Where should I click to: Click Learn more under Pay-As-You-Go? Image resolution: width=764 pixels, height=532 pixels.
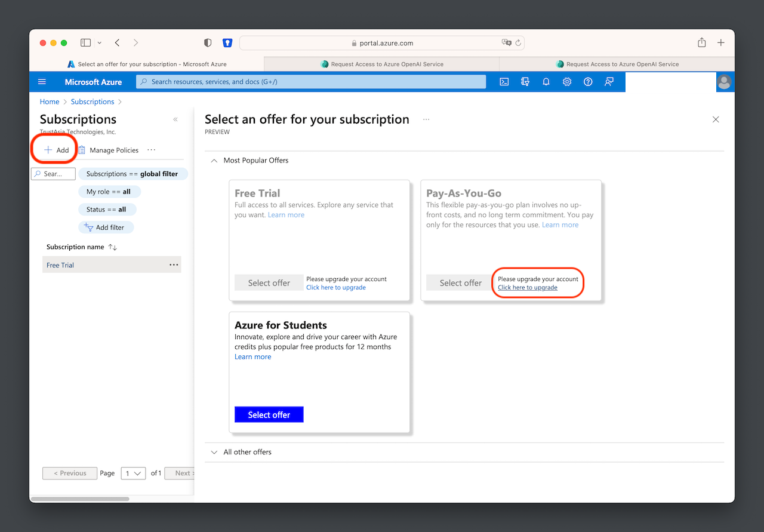point(560,225)
